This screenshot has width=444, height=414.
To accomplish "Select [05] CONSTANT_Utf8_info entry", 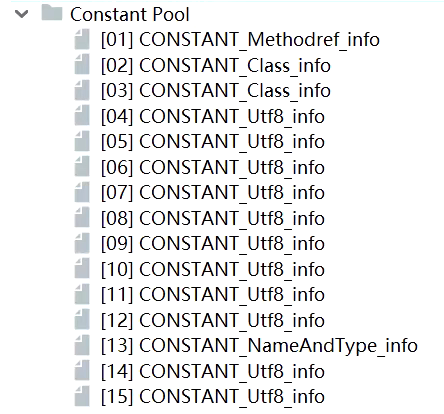I will coord(213,141).
